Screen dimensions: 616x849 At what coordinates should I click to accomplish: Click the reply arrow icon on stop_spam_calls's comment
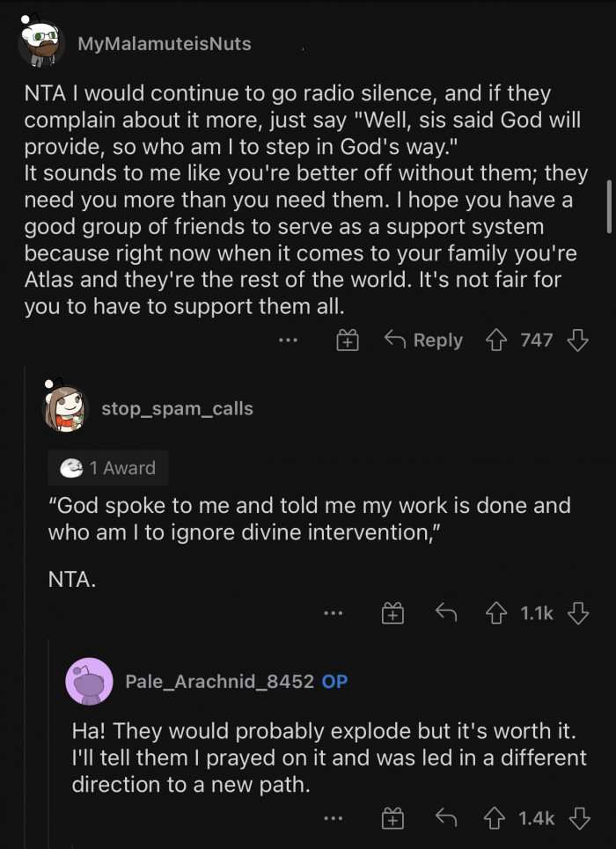[x=446, y=613]
